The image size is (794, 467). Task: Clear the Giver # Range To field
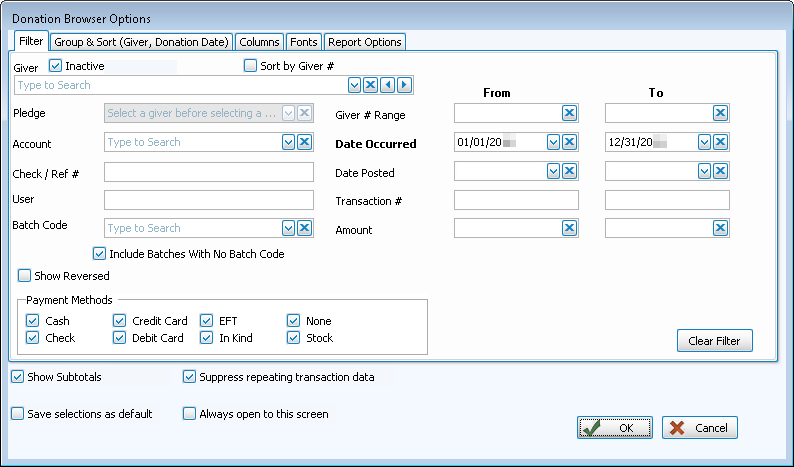[x=720, y=113]
